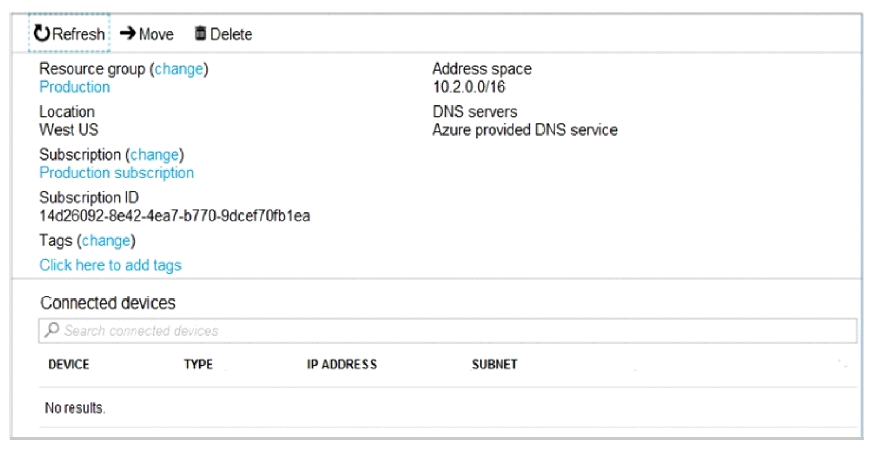This screenshot has height=452, width=873.
Task: Select the Subscription ID value text
Action: [175, 215]
